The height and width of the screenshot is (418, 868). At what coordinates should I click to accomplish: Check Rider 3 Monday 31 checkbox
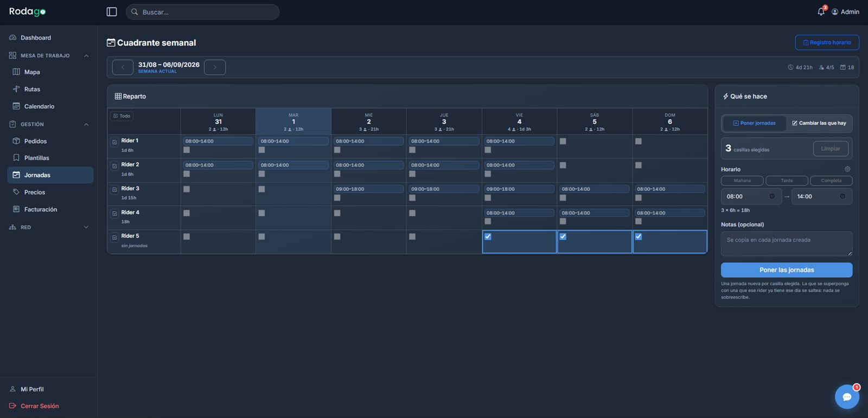point(187,189)
